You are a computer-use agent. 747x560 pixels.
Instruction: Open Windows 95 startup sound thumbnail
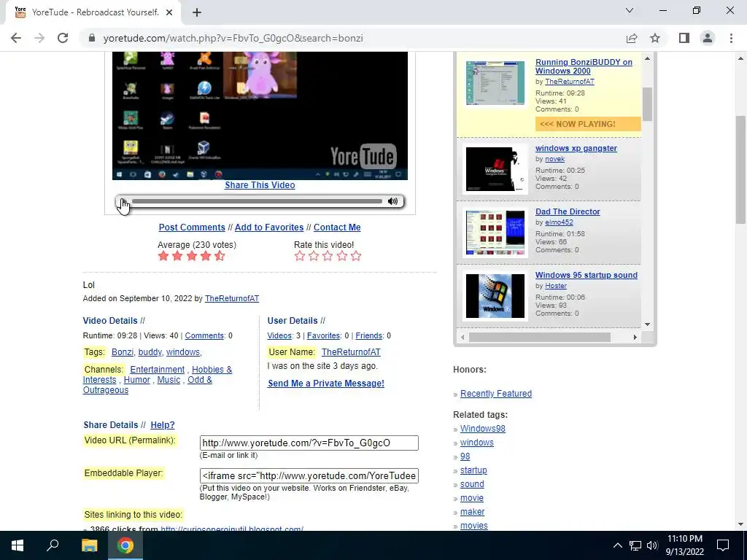coord(495,296)
